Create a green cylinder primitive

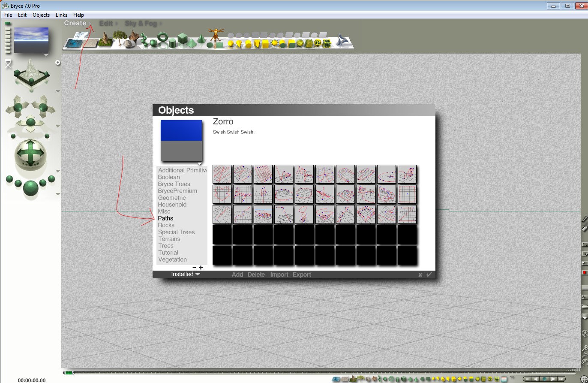[x=172, y=42]
